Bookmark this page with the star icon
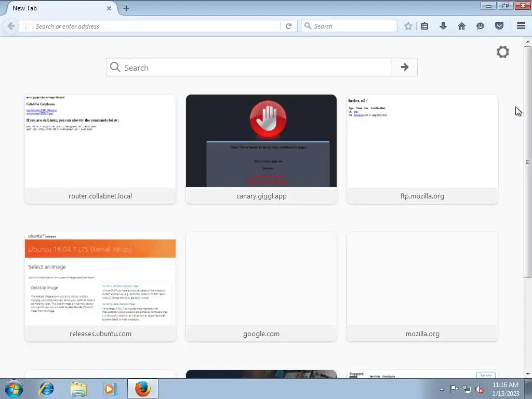 click(x=408, y=26)
